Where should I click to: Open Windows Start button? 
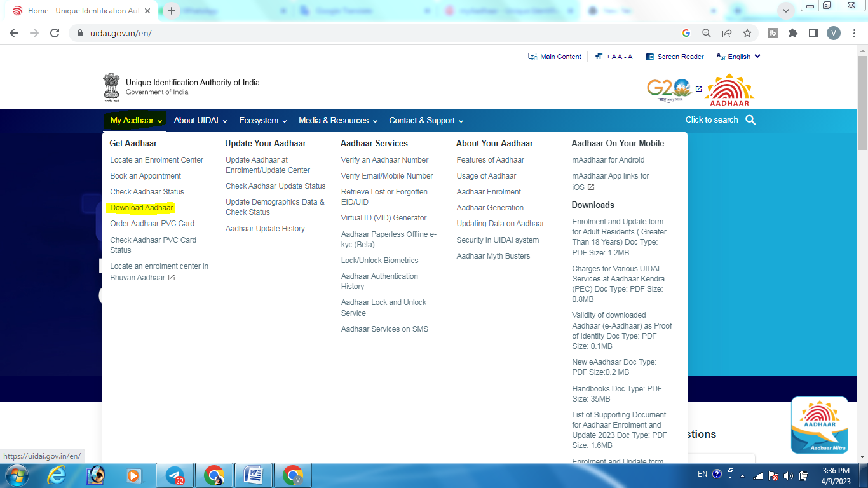pos(17,475)
